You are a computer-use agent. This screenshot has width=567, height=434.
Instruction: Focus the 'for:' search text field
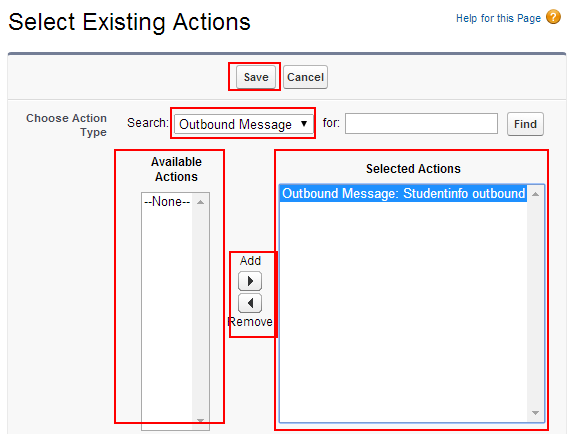tap(421, 124)
